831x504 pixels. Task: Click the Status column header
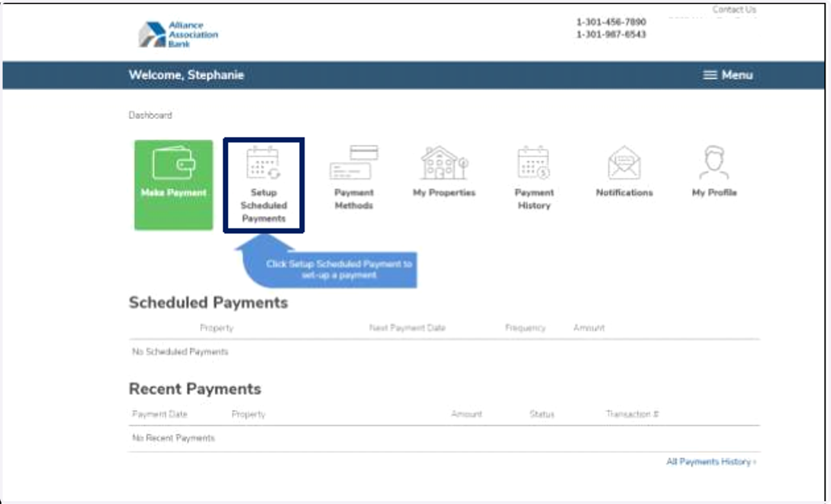point(542,414)
